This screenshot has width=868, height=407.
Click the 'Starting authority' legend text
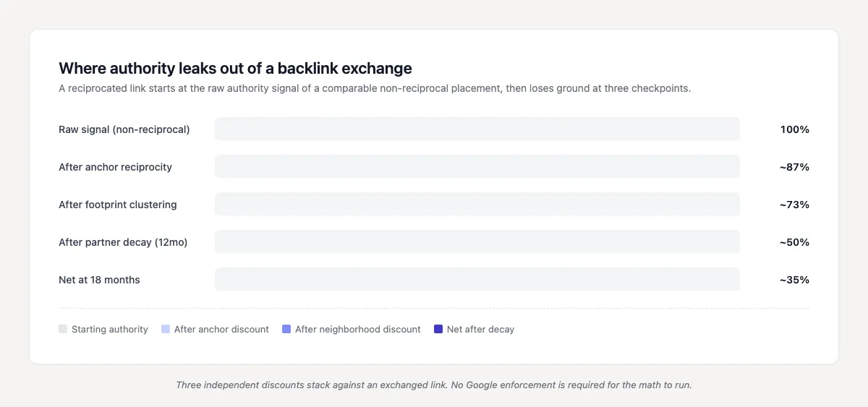[110, 329]
